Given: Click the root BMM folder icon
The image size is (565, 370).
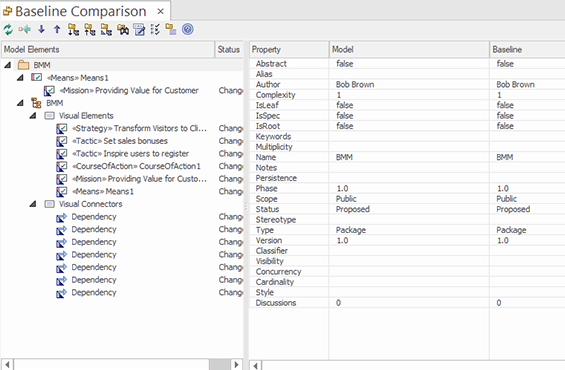Looking at the screenshot, I should (x=23, y=65).
